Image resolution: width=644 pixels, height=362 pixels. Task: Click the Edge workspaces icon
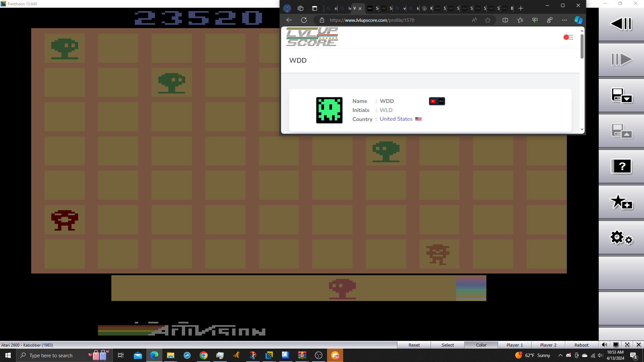(301, 8)
